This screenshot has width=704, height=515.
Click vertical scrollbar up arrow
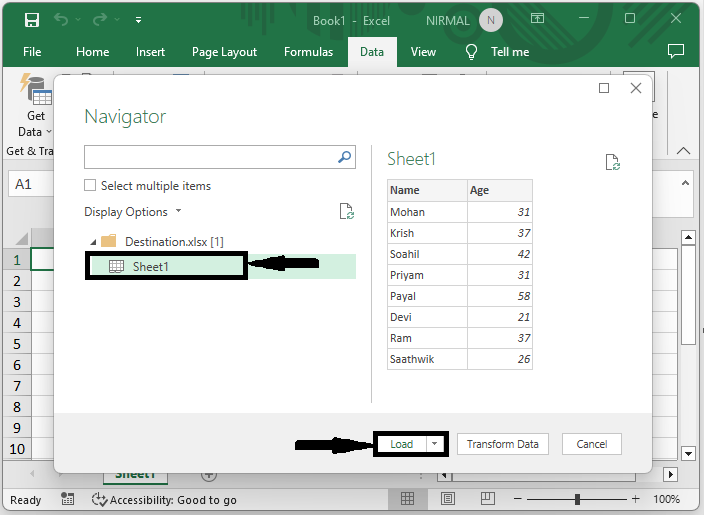688,237
